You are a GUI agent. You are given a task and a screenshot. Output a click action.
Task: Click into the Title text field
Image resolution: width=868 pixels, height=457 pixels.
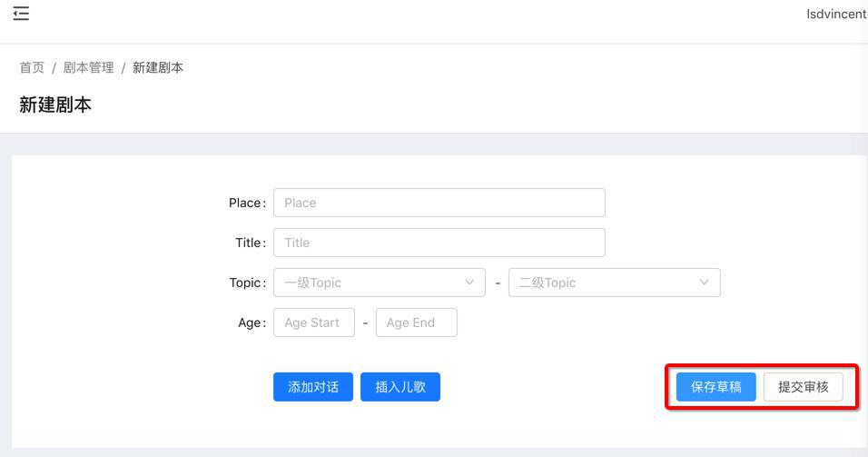click(x=439, y=243)
